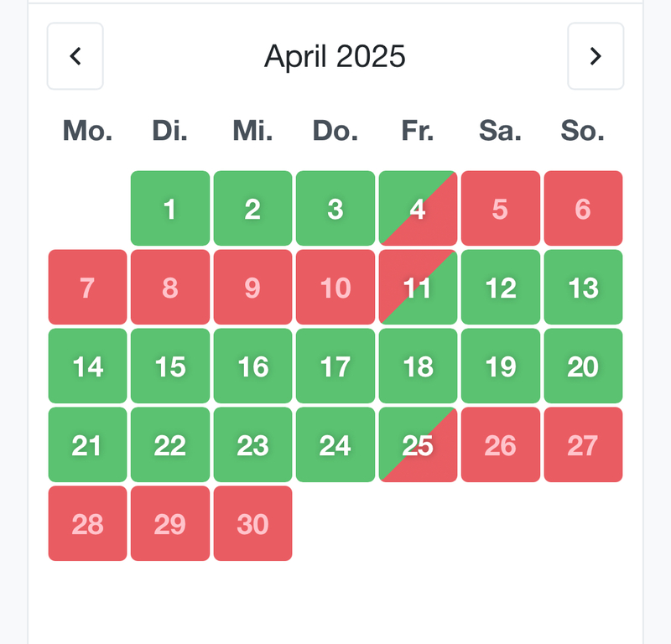Pick the half-booked day April 4
Image resolution: width=671 pixels, height=644 pixels.
point(418,209)
